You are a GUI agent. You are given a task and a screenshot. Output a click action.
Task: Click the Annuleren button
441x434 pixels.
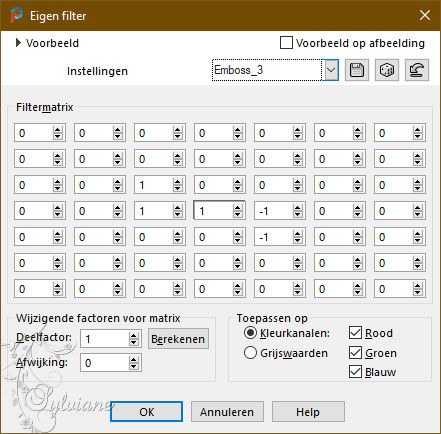(x=227, y=412)
